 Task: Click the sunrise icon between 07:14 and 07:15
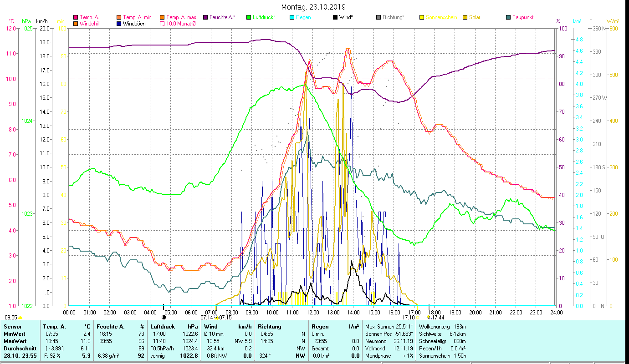(216, 317)
